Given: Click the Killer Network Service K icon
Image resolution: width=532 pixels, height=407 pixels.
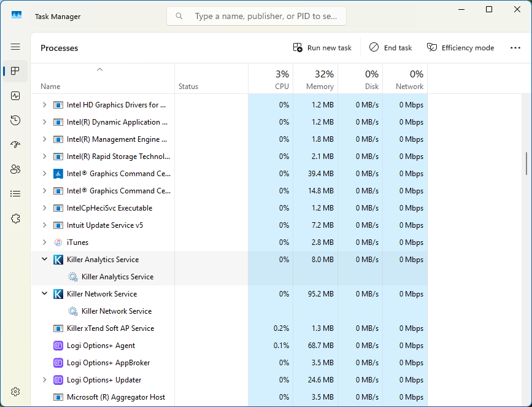Looking at the screenshot, I should [58, 294].
